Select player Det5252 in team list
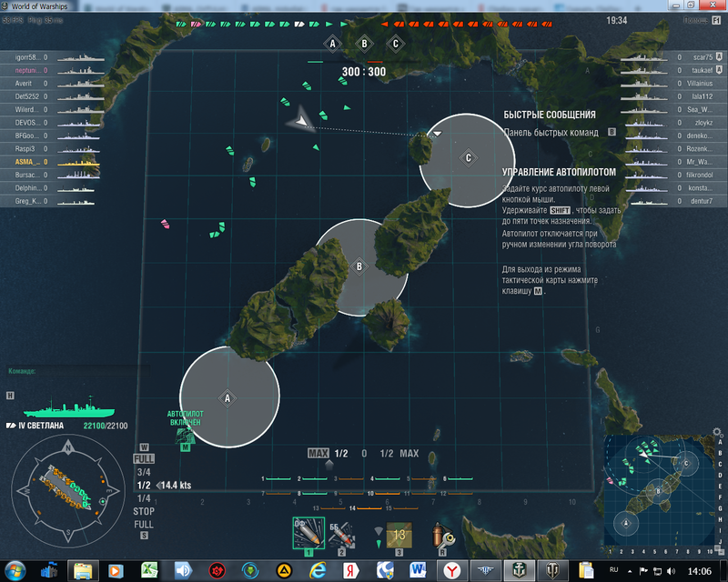The width and height of the screenshot is (728, 582). 52,96
